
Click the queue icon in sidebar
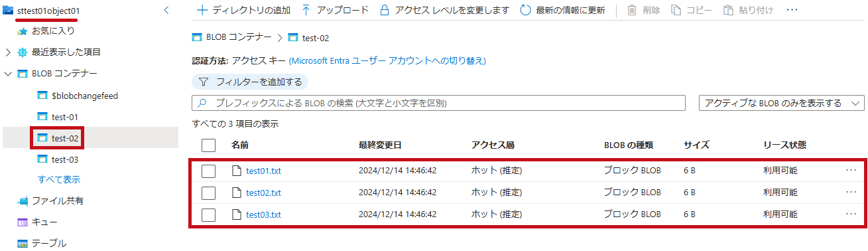(23, 222)
